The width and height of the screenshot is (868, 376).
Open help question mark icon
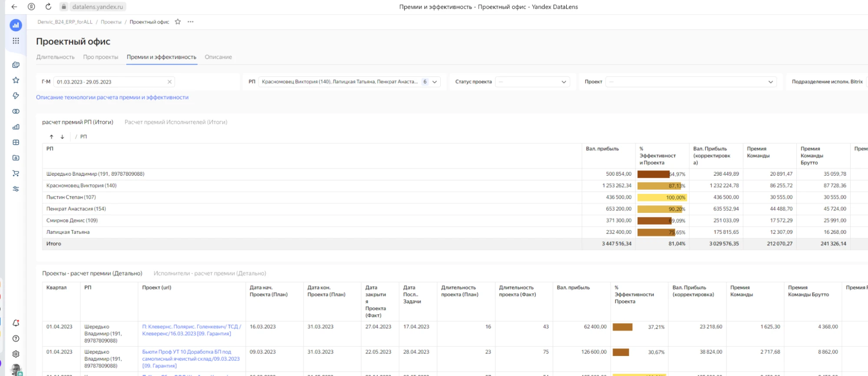click(x=16, y=339)
